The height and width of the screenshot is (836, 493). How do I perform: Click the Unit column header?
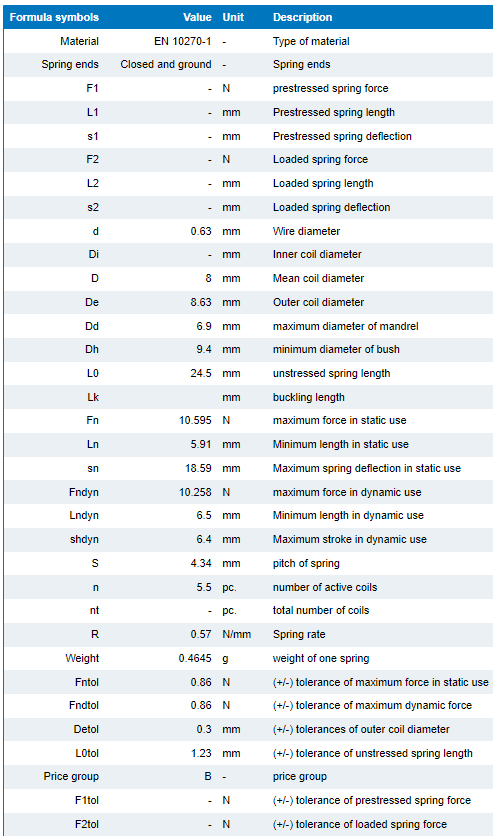coord(233,17)
